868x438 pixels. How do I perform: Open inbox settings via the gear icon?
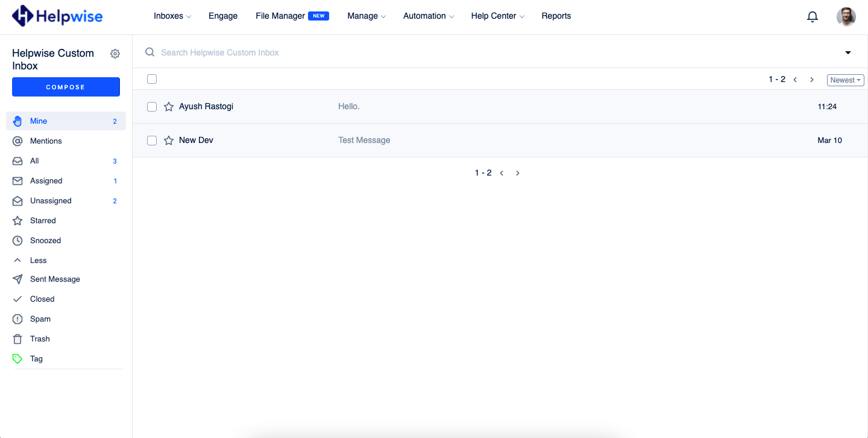pyautogui.click(x=115, y=53)
